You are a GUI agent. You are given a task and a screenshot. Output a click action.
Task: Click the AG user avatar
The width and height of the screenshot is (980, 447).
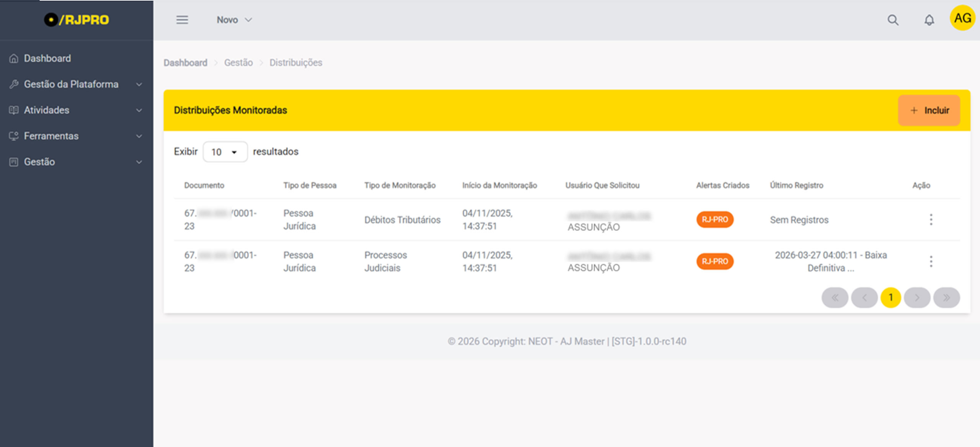(x=962, y=18)
